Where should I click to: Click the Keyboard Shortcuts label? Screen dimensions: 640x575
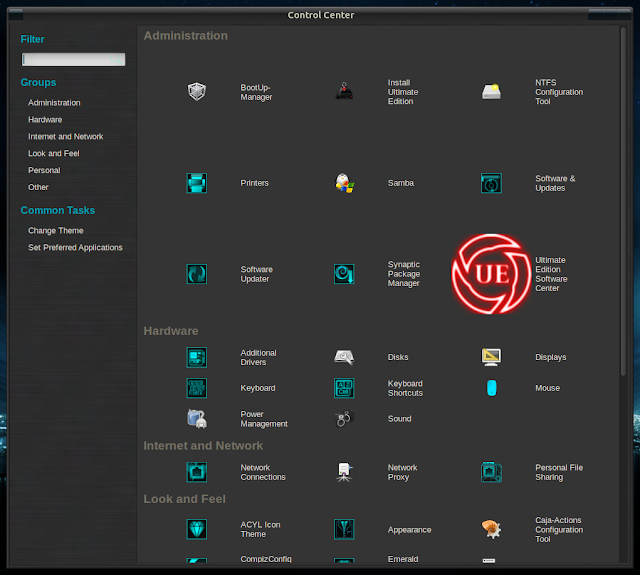405,388
